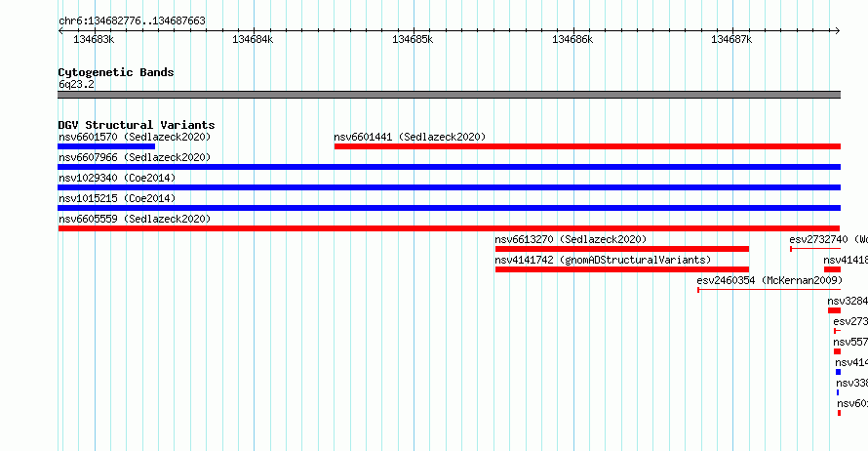Click the 134684k ruler mark
The height and width of the screenshot is (451, 868).
point(253,39)
